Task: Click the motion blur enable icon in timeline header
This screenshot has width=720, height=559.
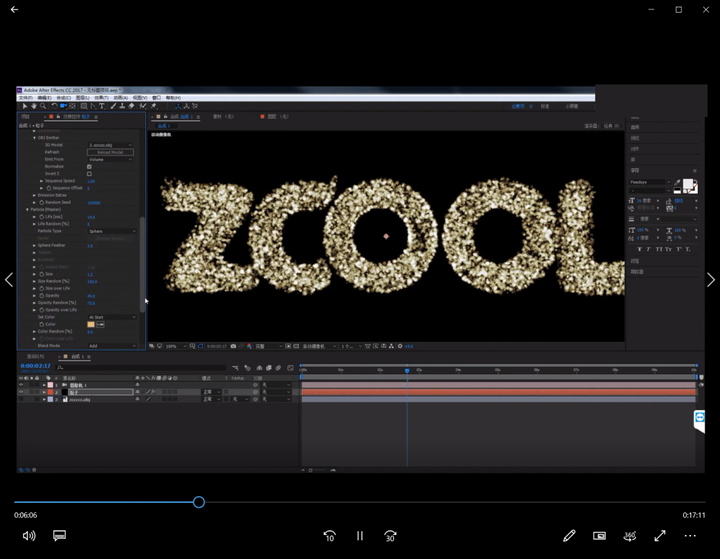Action: (278, 368)
